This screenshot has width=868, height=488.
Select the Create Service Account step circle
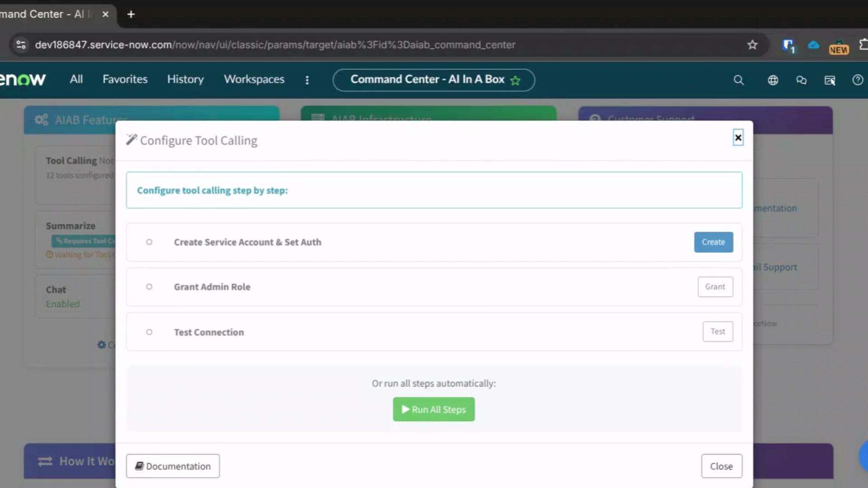149,242
